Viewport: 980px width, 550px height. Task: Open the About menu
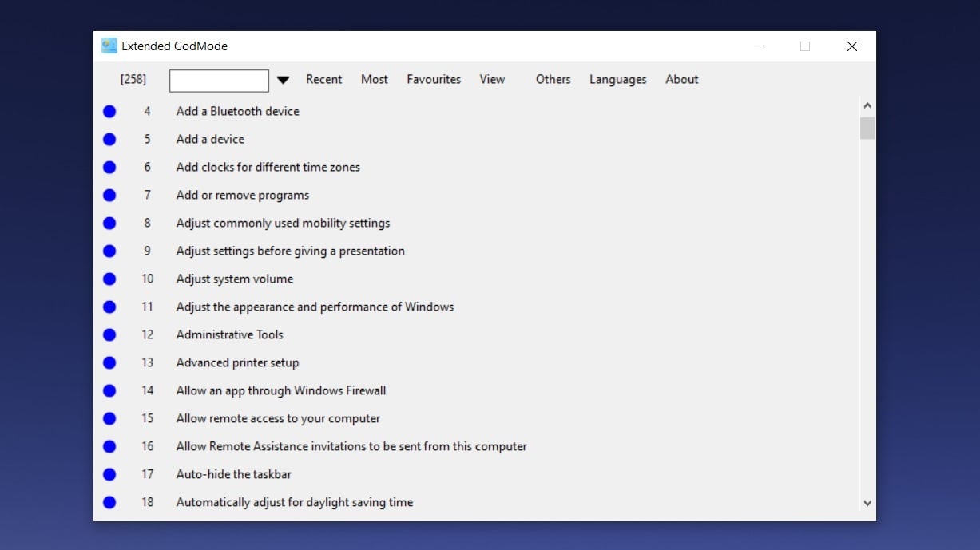tap(682, 79)
